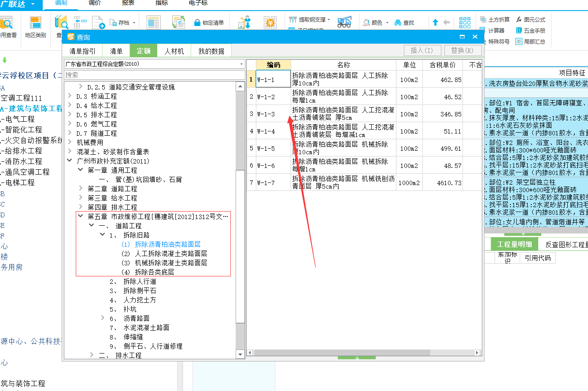Open the 土方折算 earthwork conversion tool
Viewport: 588px width, 391px height.
click(495, 20)
